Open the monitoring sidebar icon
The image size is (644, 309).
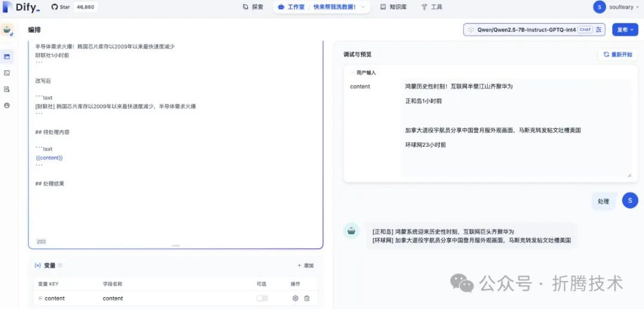coord(7,106)
